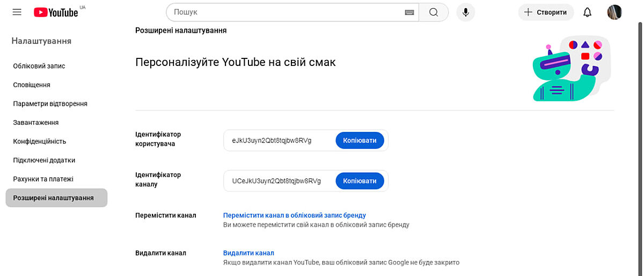Open the hamburger guide menu

[17, 12]
